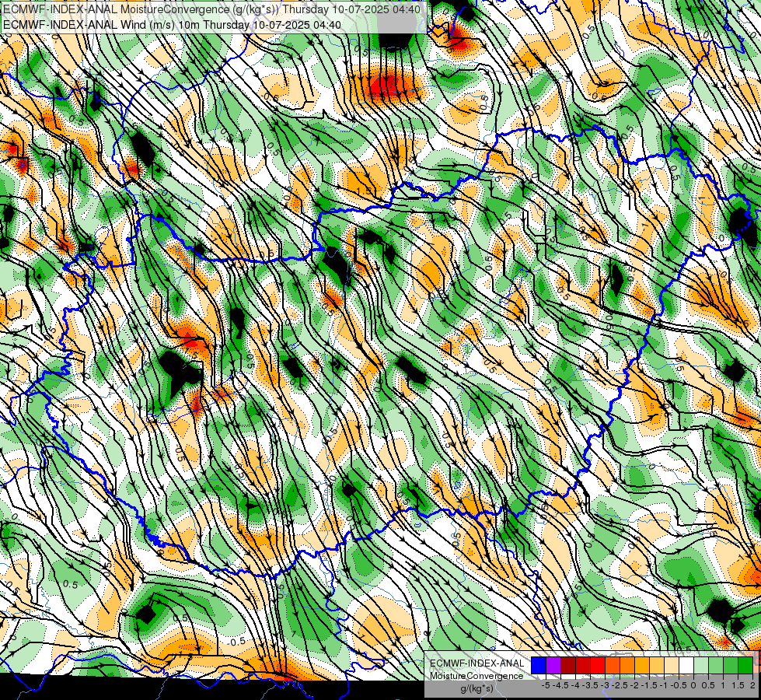Click the purple swatch in the legend

coord(553,665)
